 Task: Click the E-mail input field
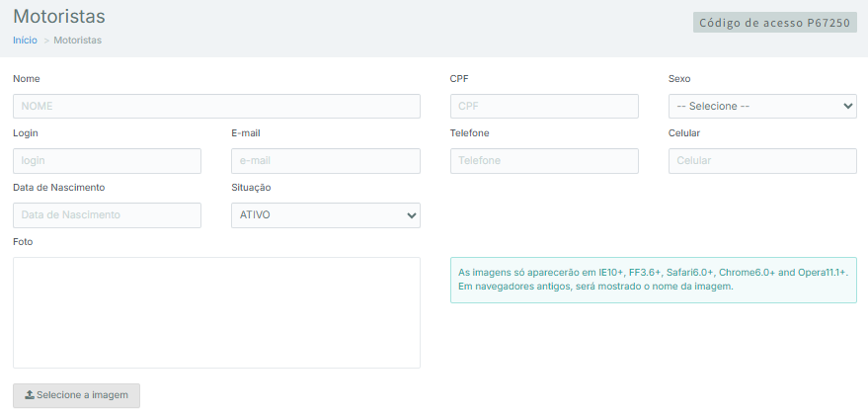(x=325, y=160)
